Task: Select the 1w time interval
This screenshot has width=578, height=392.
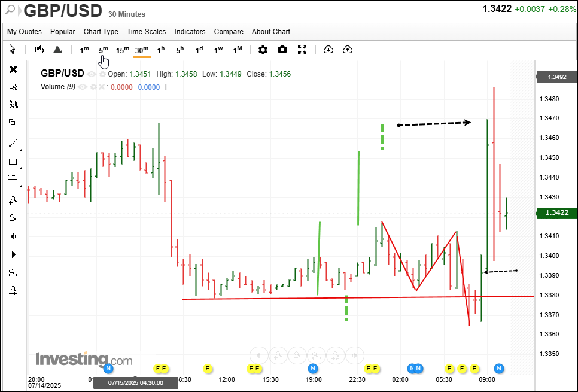Action: click(x=218, y=50)
